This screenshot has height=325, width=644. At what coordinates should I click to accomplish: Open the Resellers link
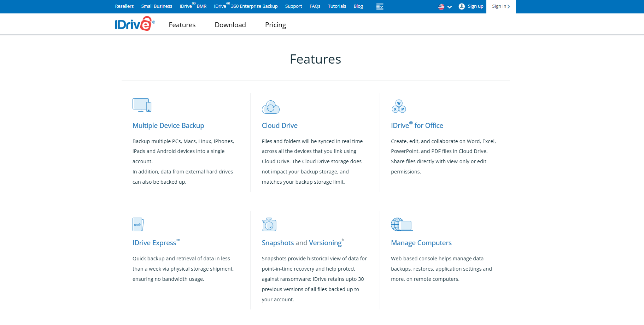124,6
